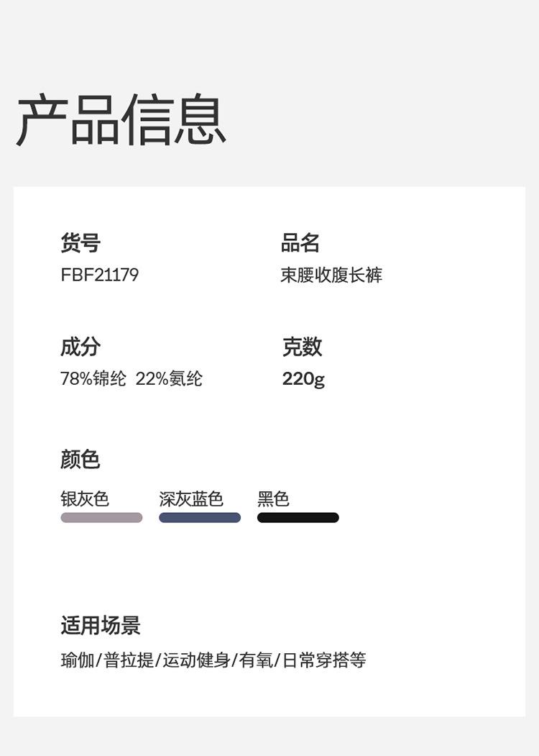Click the 克数 heading
The height and width of the screenshot is (756, 539).
click(x=302, y=347)
